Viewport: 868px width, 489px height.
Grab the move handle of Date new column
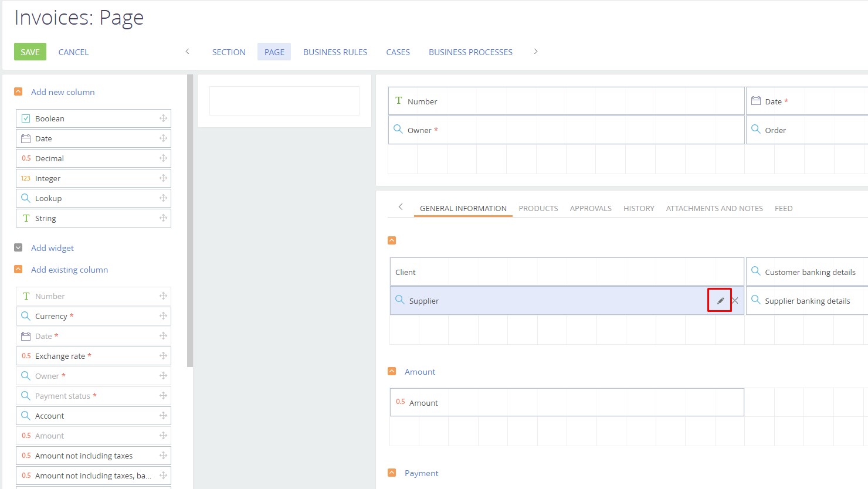click(163, 138)
